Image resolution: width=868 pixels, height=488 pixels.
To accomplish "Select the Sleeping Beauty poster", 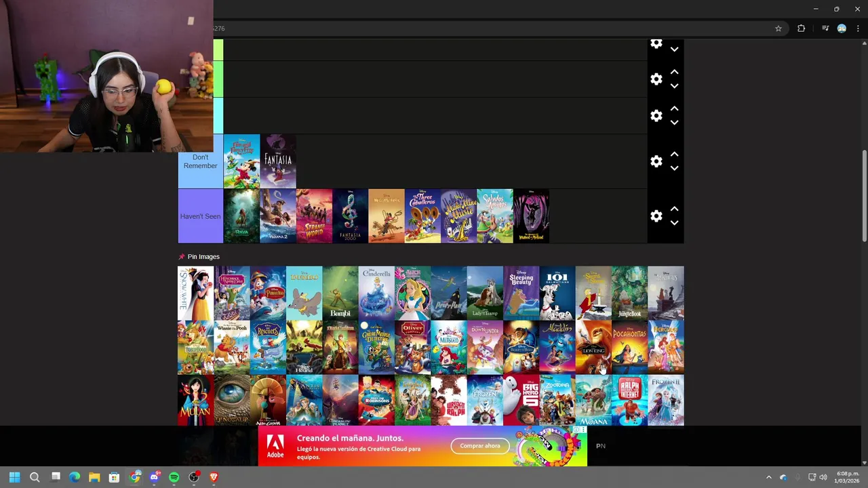I will point(521,293).
